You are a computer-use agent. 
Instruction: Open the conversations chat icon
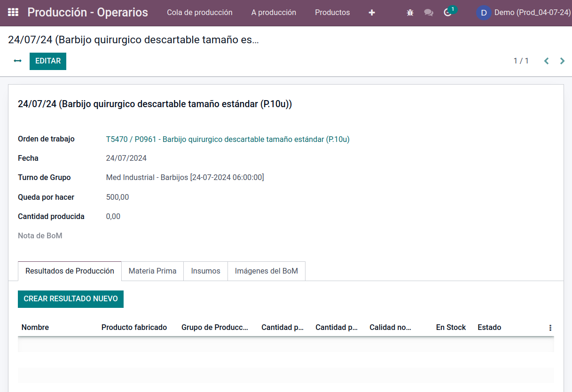429,13
